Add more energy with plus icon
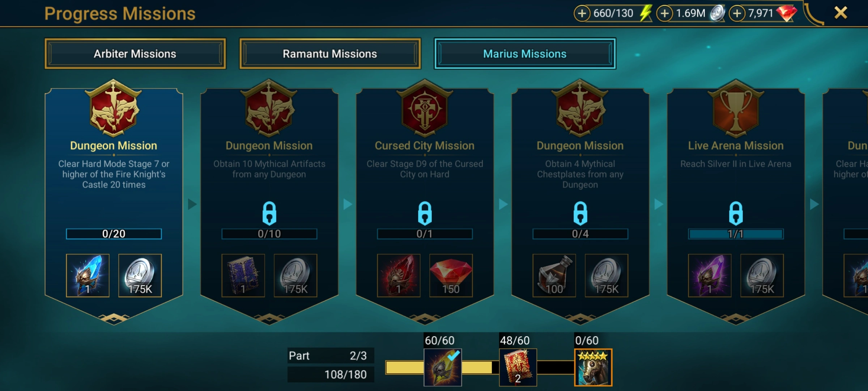Screen dimensions: 868x391 pyautogui.click(x=582, y=13)
